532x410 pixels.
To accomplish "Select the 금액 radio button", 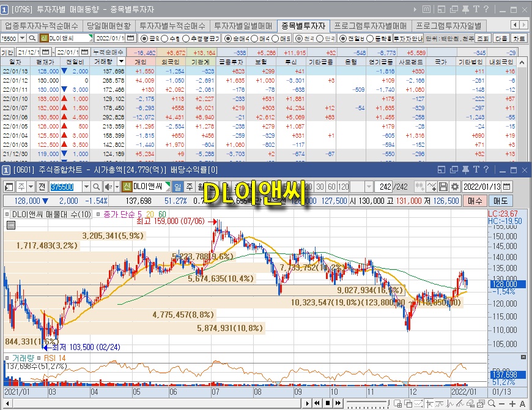I will [x=144, y=39].
